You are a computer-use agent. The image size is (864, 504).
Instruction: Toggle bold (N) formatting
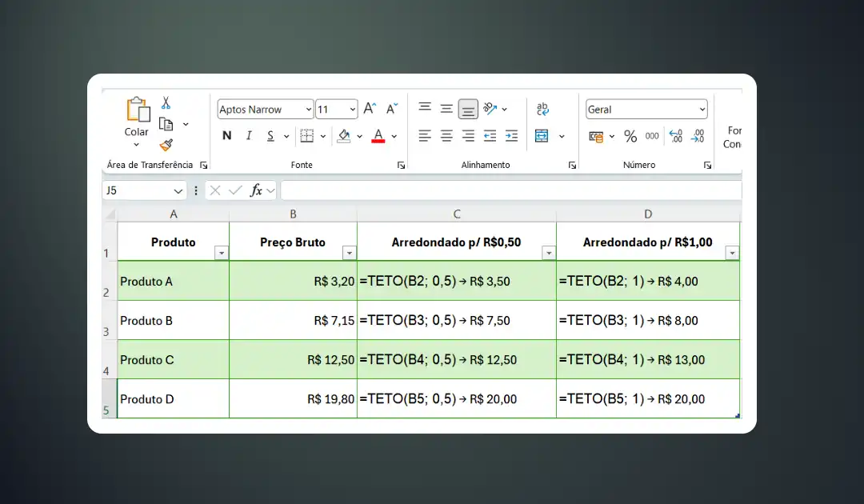226,135
